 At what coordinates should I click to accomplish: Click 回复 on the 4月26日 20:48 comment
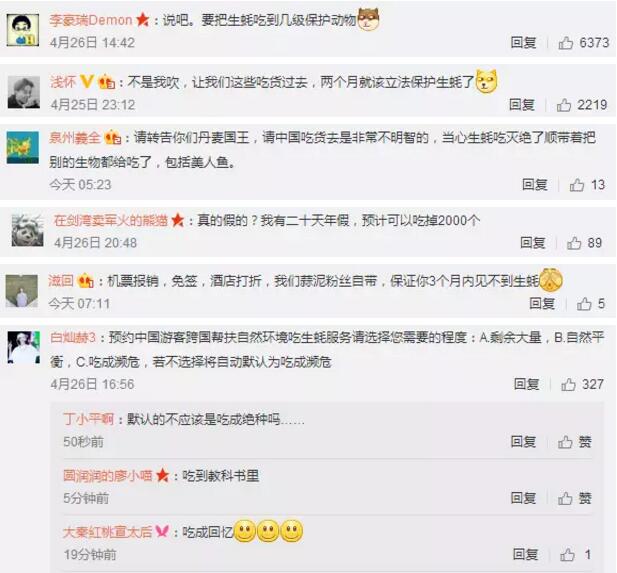tap(532, 243)
